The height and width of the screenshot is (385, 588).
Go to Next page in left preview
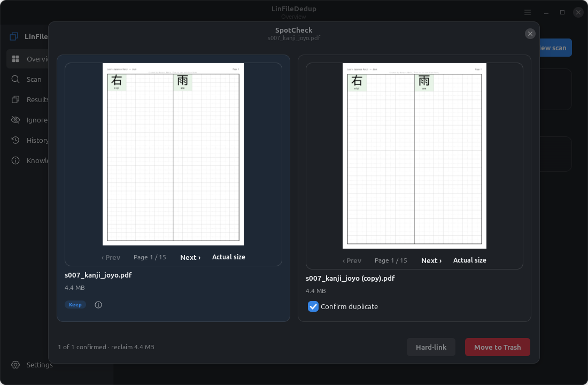190,257
